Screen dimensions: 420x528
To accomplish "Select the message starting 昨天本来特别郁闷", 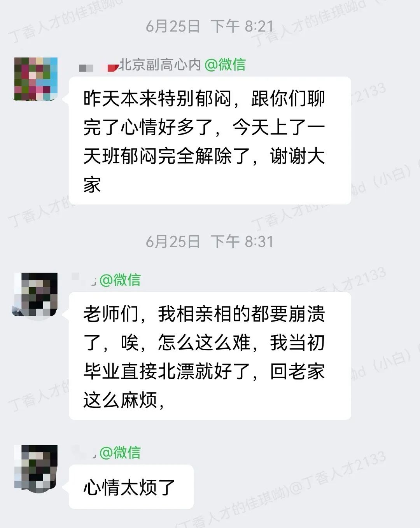I will 210,141.
